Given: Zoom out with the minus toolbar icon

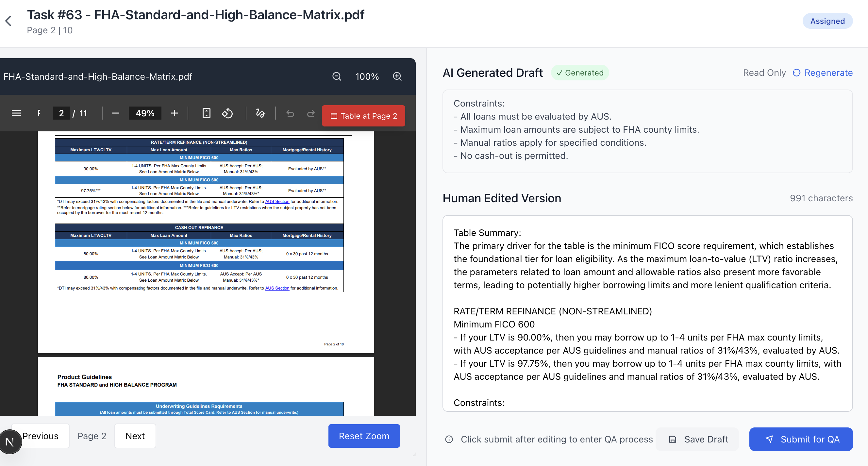Looking at the screenshot, I should (x=116, y=113).
